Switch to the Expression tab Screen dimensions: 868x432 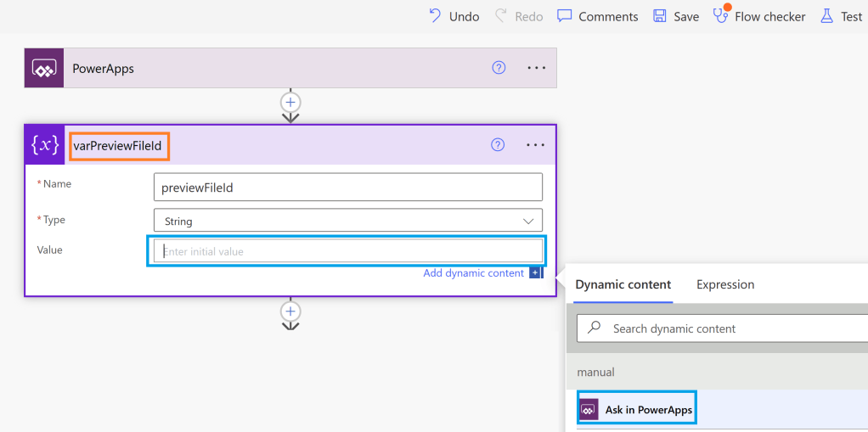(x=725, y=285)
